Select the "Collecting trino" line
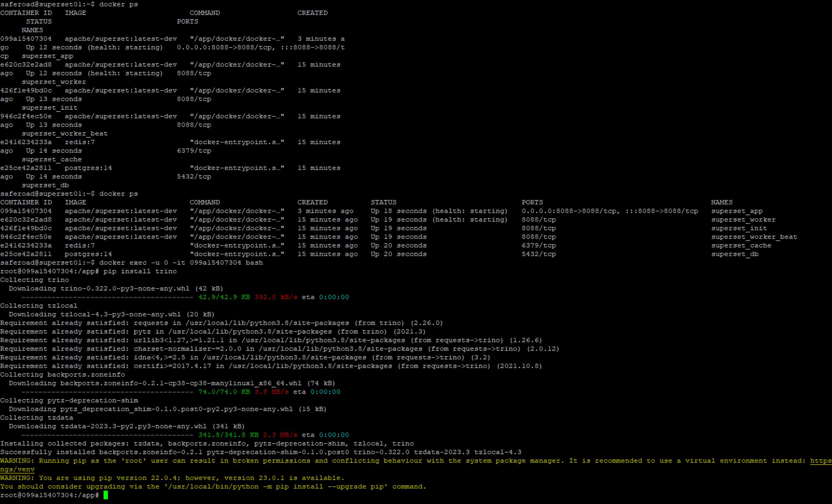Viewport: 832px width, 504px height. (34, 280)
